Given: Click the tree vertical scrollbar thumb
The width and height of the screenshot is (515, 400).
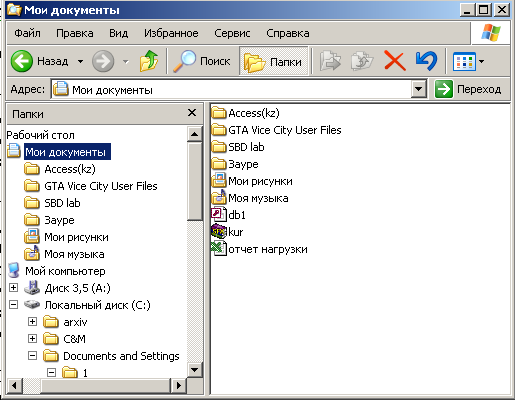Looking at the screenshot, I should pyautogui.click(x=194, y=181).
